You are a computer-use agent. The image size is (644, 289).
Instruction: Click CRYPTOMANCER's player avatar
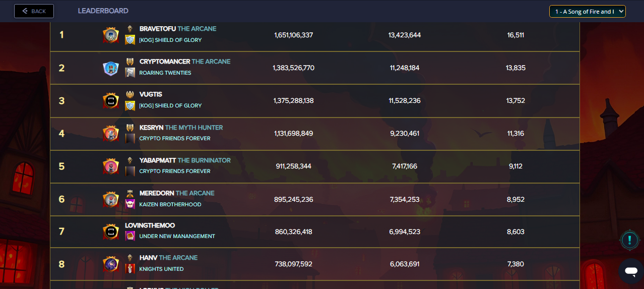tap(111, 68)
